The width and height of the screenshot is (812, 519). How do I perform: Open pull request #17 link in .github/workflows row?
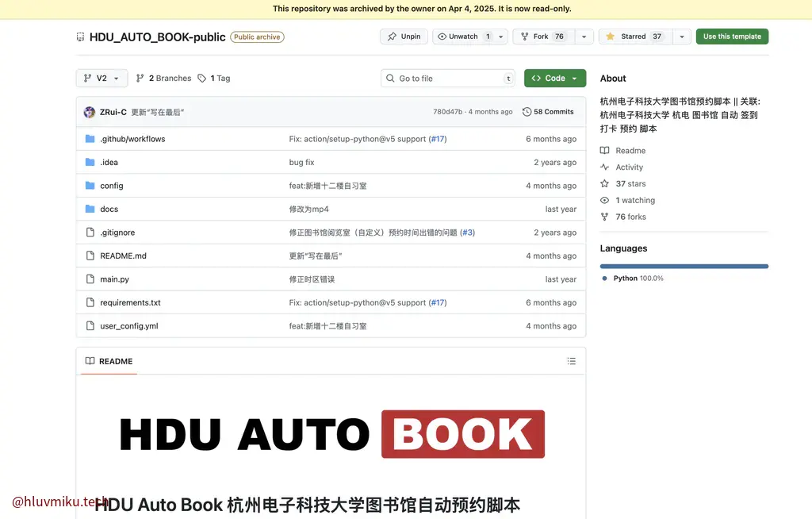tap(438, 139)
